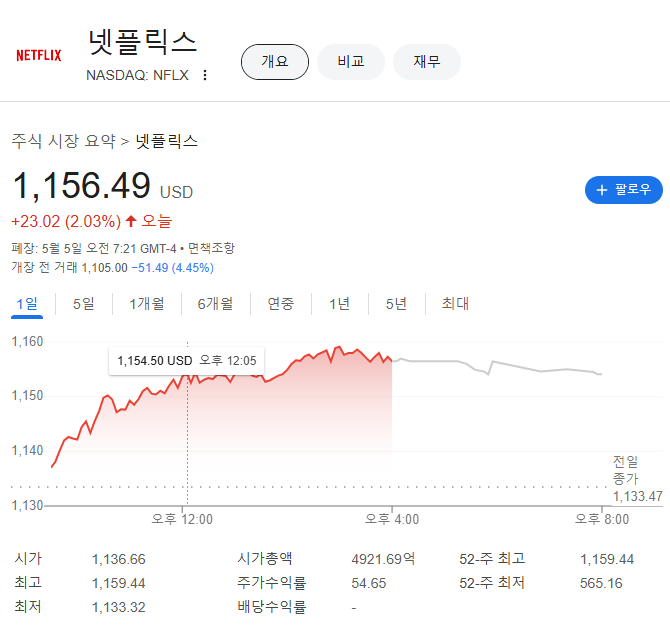Open the three-dot menu beside NASDAQ: NFLX

point(205,75)
